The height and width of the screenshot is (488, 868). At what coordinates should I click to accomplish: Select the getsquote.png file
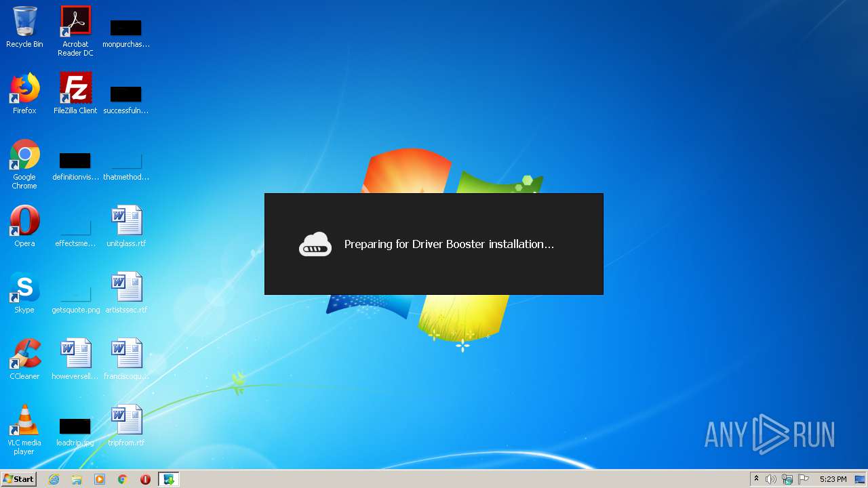tap(75, 298)
